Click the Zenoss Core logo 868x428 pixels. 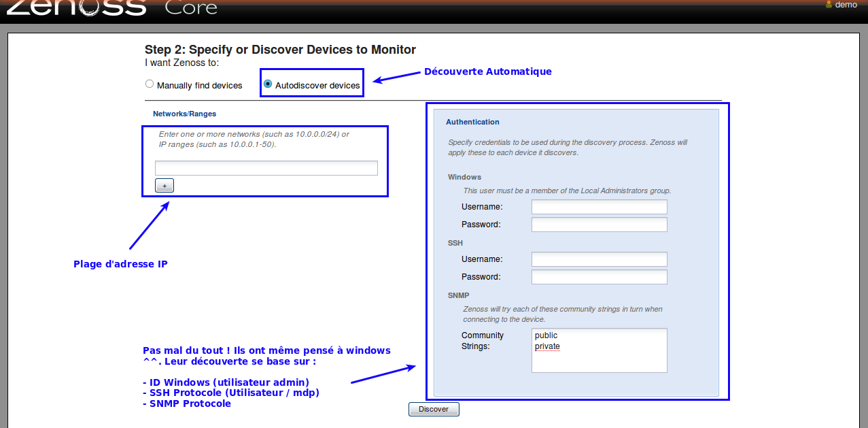112,7
